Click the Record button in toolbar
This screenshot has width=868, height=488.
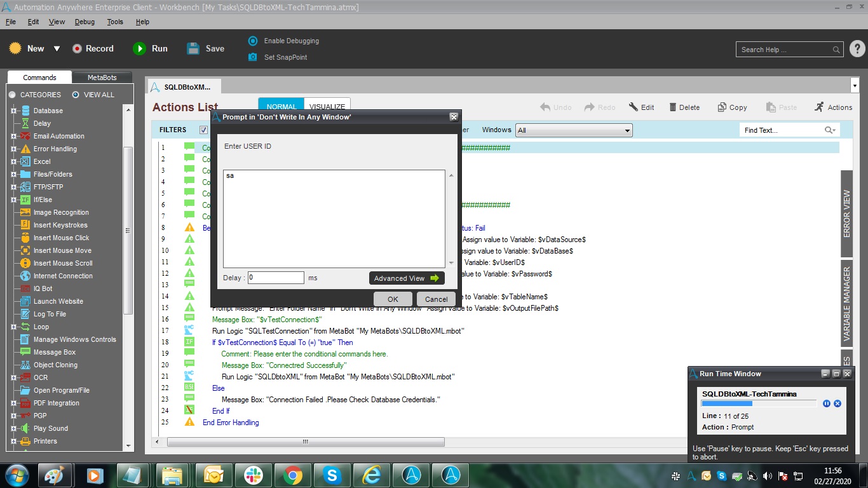[93, 48]
